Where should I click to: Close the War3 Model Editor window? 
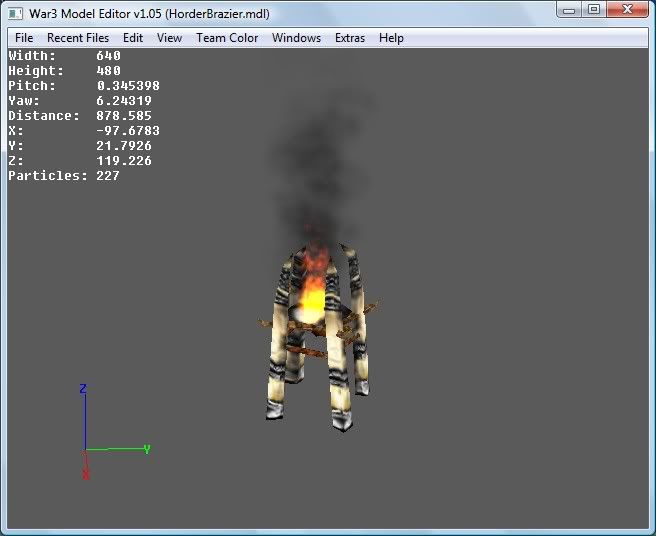(x=627, y=10)
